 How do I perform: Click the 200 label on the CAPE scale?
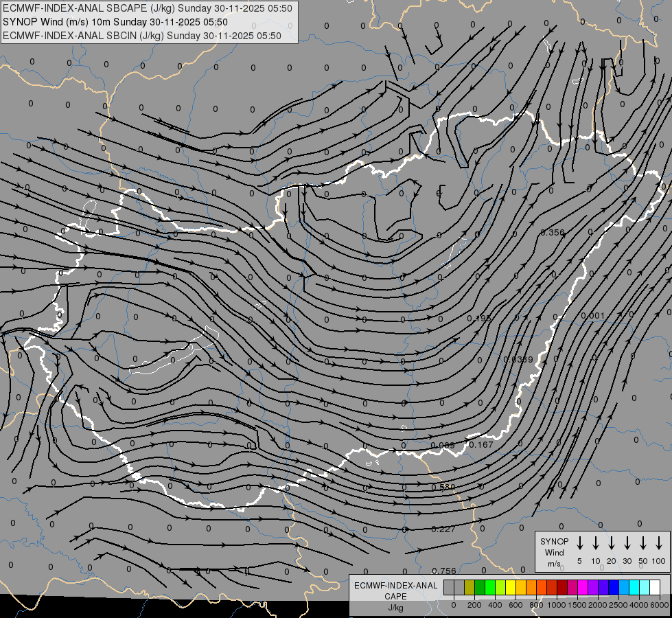tap(474, 605)
